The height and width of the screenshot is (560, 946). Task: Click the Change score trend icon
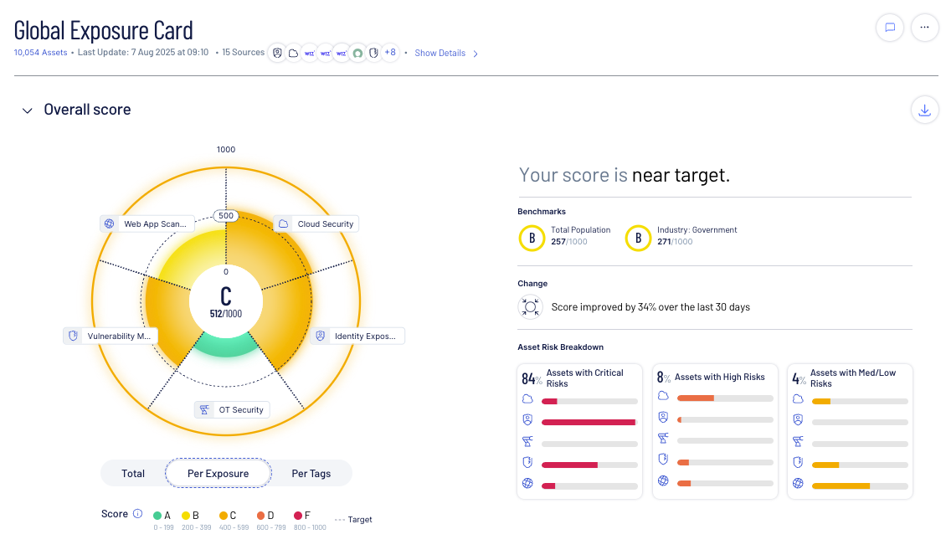pyautogui.click(x=530, y=307)
